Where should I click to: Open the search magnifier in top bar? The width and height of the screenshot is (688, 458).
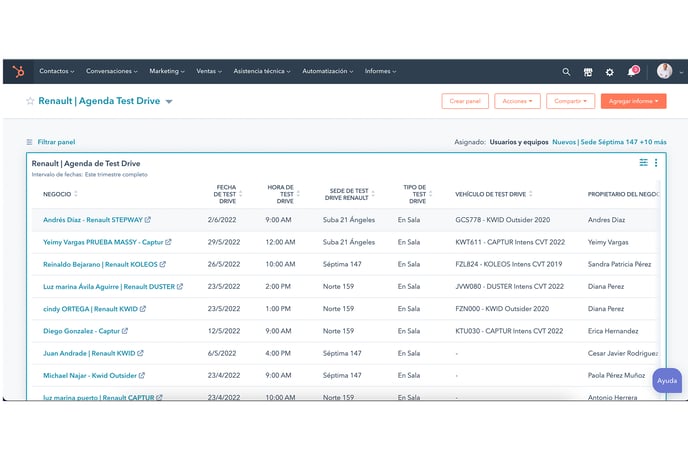(566, 72)
